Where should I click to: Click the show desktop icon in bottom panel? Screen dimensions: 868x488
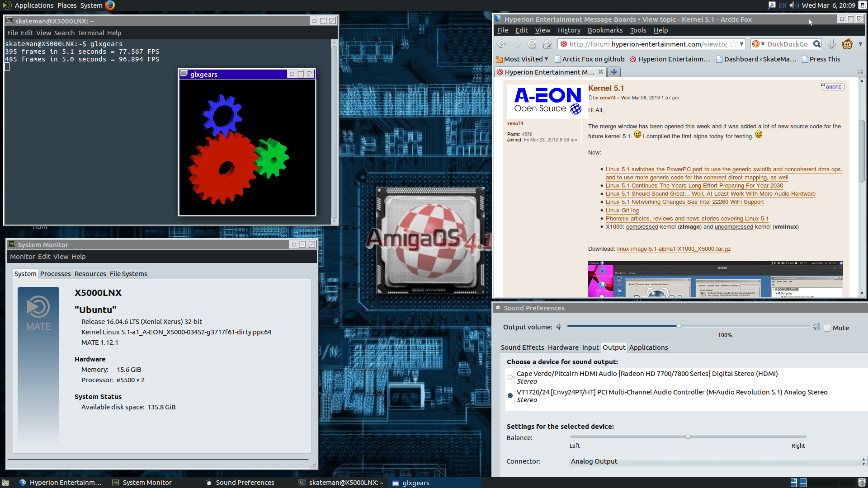(5, 483)
